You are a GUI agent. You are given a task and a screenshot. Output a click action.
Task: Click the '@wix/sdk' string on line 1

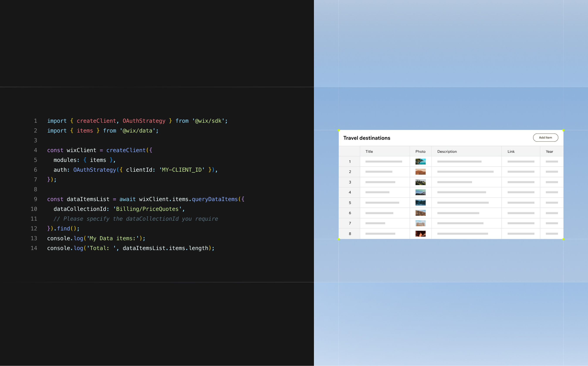click(208, 121)
